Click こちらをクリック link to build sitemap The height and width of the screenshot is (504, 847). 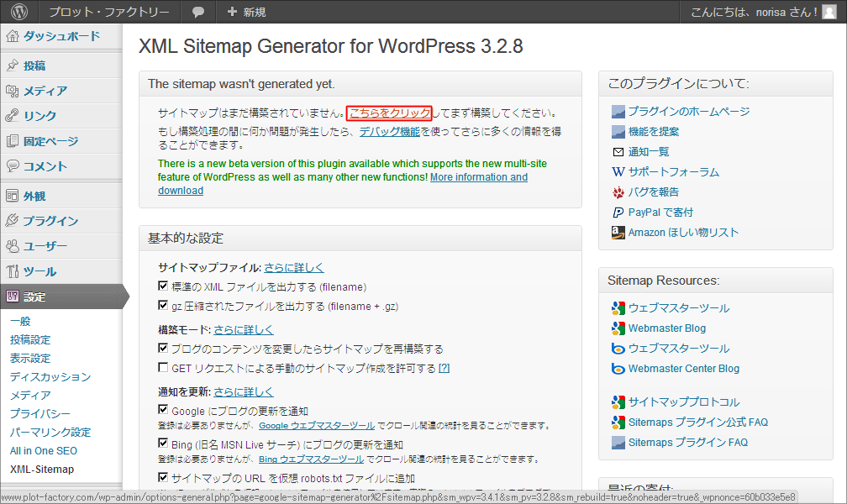(390, 113)
